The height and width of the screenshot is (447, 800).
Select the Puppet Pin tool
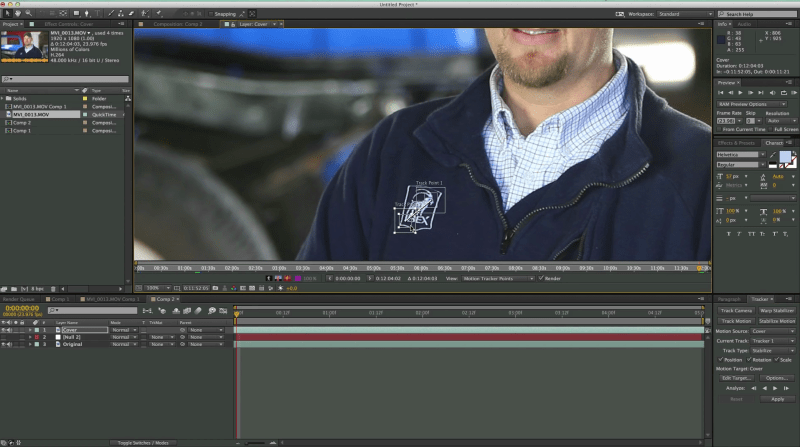(159, 13)
